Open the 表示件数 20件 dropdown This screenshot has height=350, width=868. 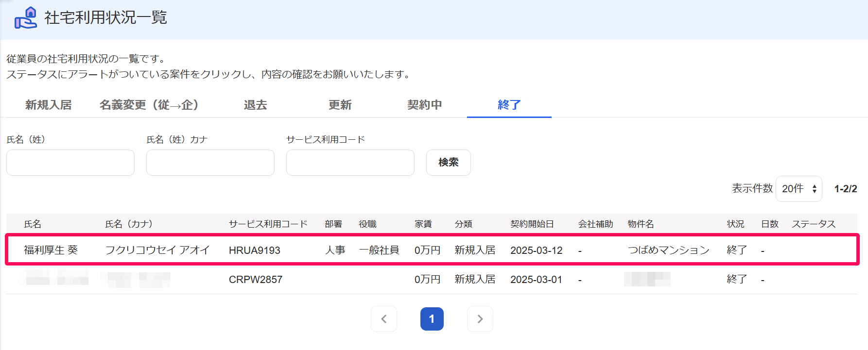coord(799,189)
